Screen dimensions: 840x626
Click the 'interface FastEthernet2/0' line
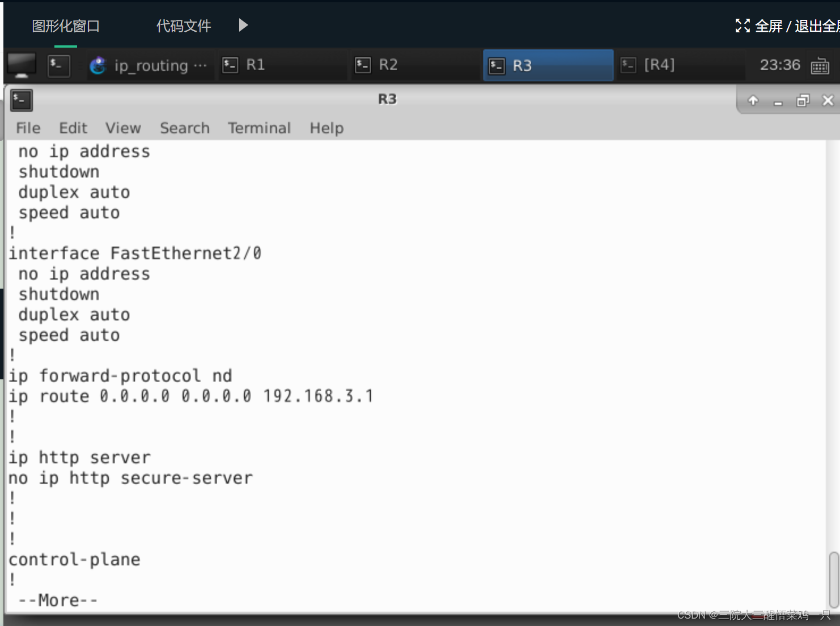click(x=135, y=253)
